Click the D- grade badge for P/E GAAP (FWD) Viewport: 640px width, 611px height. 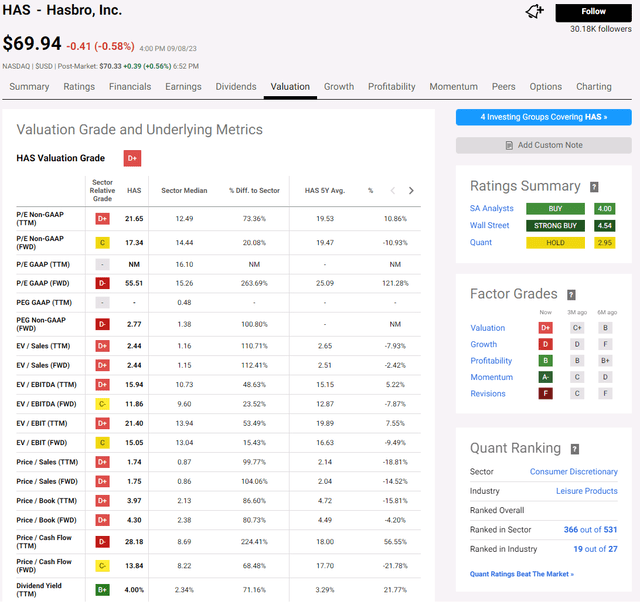click(x=102, y=283)
